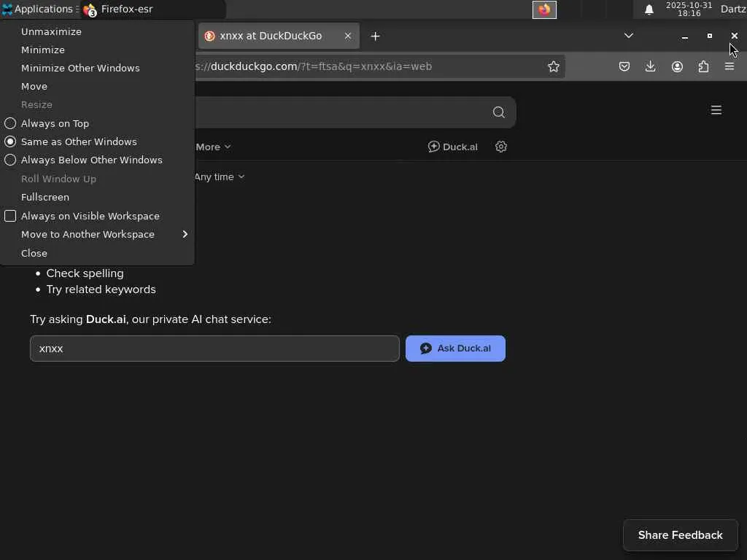Open Firefox account icon
This screenshot has height=560, width=747.
coord(677,66)
